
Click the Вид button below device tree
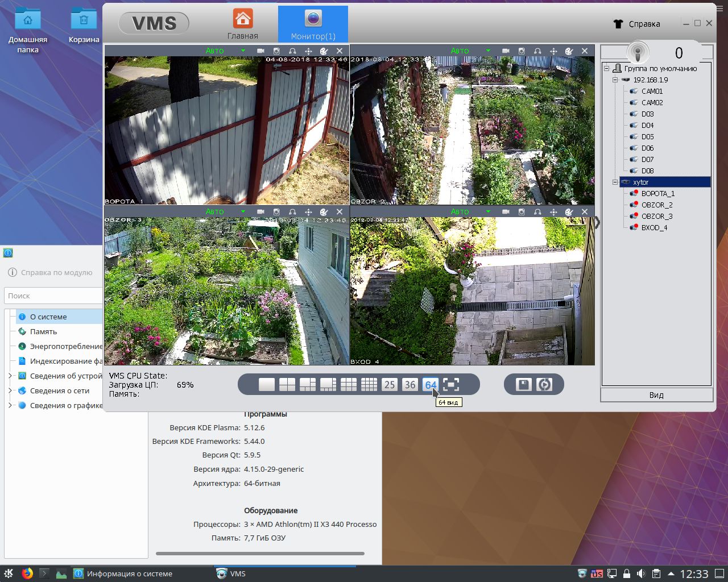(x=656, y=395)
